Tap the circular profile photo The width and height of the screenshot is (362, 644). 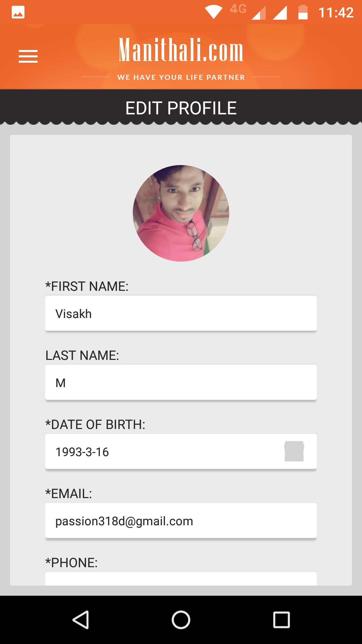point(181,213)
